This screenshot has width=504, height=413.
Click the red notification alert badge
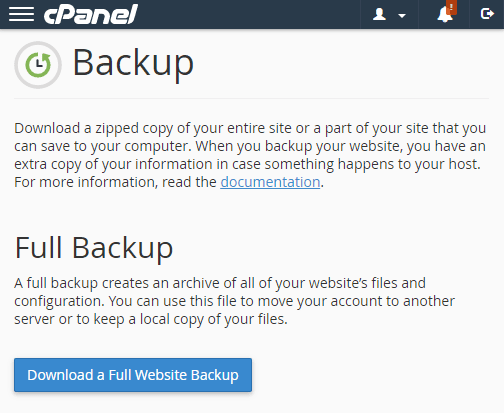point(451,7)
